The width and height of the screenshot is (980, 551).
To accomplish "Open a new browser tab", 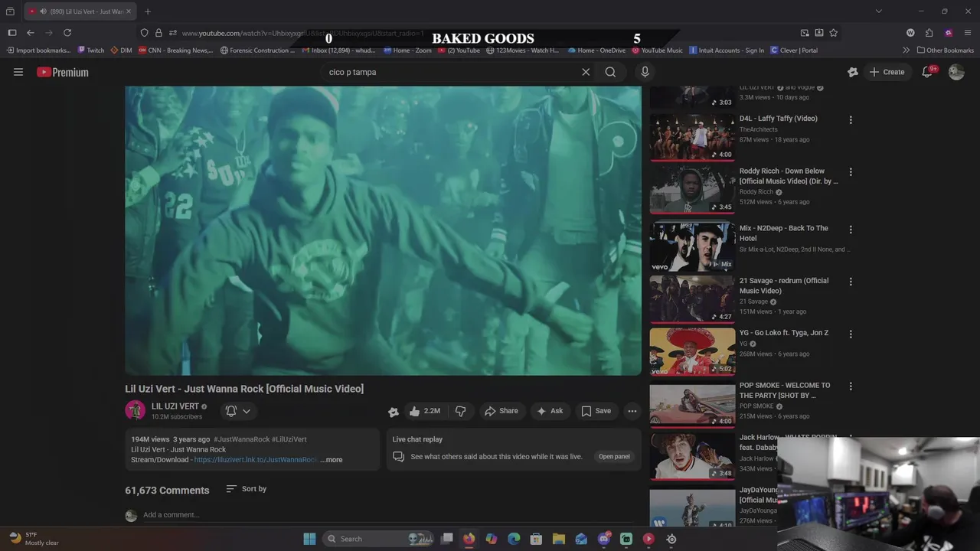I will click(148, 11).
